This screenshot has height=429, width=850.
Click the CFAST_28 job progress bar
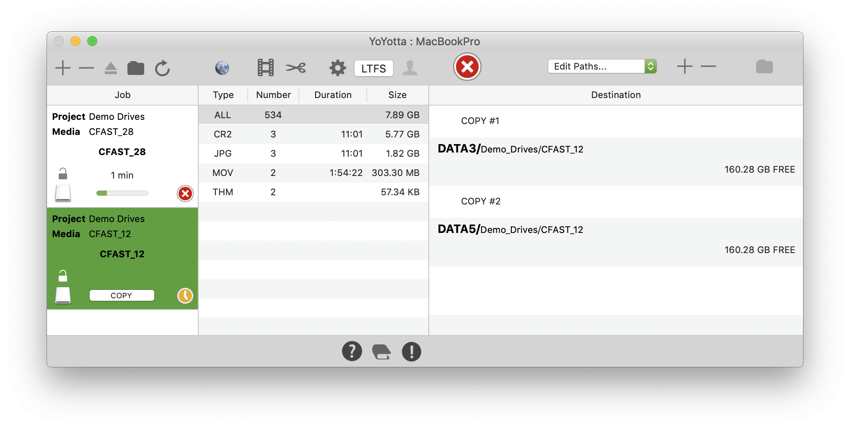click(122, 193)
